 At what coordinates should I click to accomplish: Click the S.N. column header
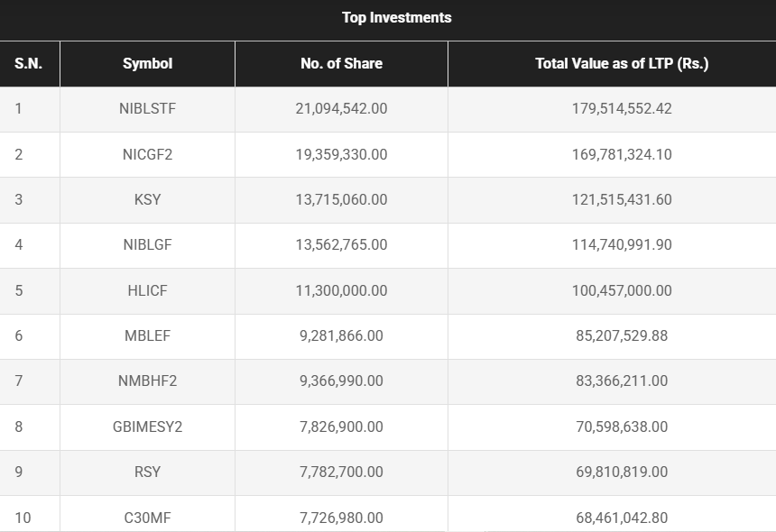[29, 64]
